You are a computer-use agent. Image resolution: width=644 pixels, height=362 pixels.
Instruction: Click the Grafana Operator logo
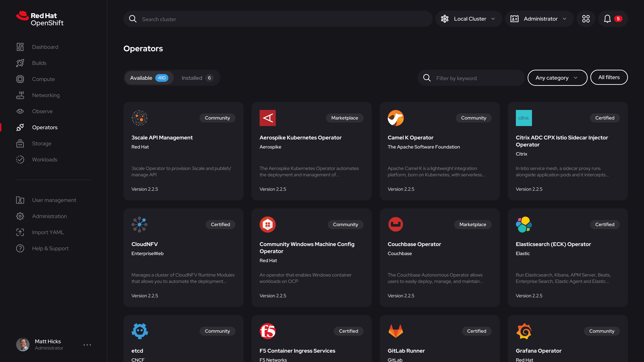click(524, 331)
